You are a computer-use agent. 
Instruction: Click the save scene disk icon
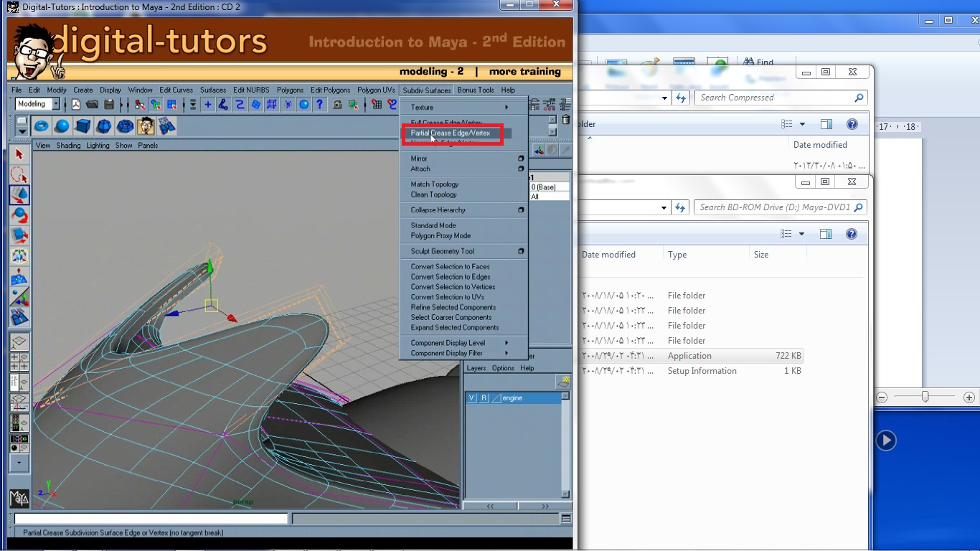pos(109,105)
